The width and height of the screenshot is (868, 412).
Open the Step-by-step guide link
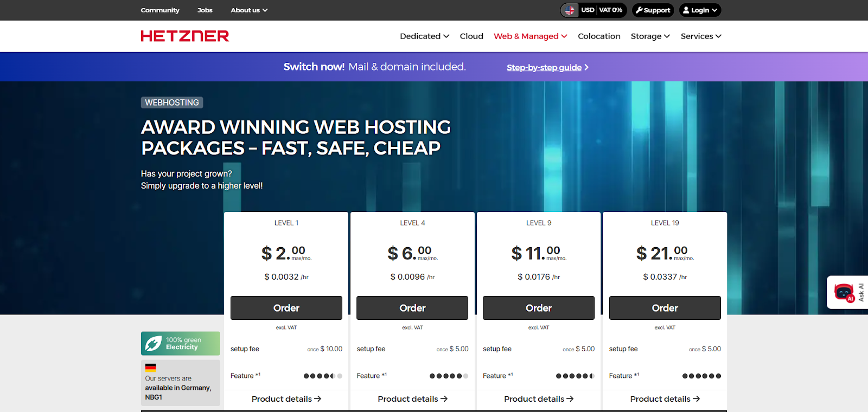(x=547, y=68)
